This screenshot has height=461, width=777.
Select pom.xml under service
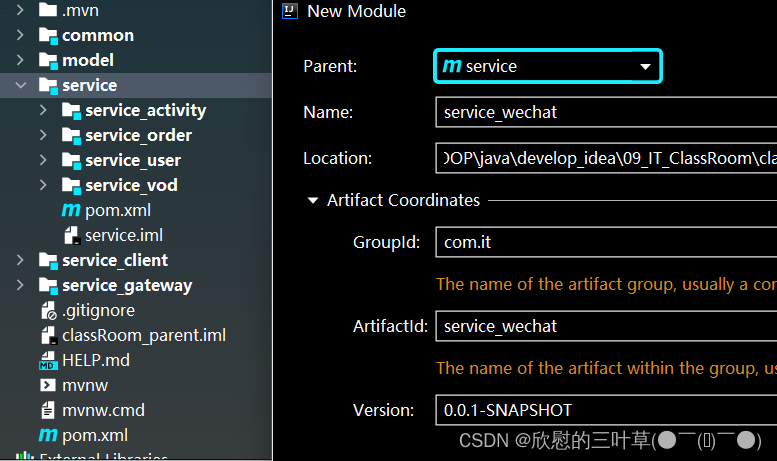point(136,210)
